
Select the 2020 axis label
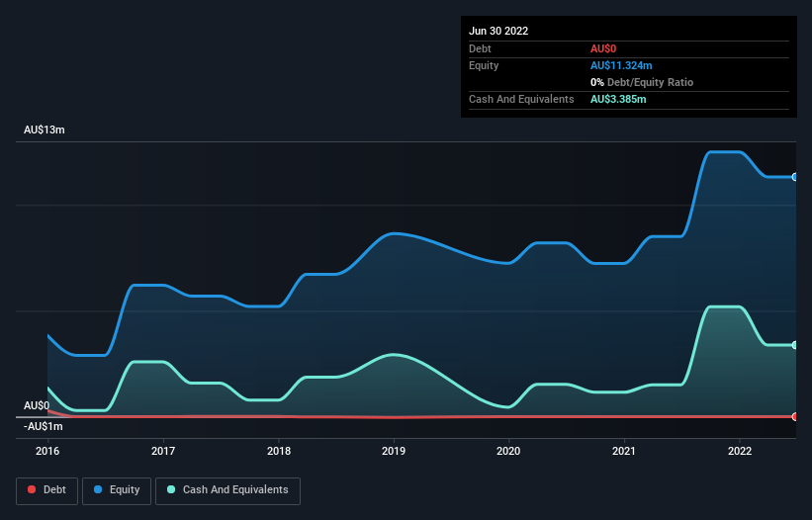pos(508,451)
